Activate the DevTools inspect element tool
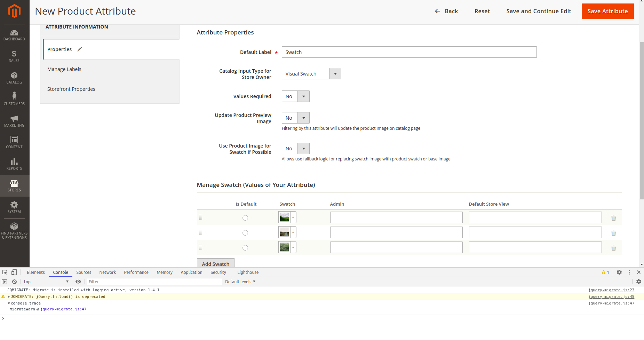 (5, 272)
